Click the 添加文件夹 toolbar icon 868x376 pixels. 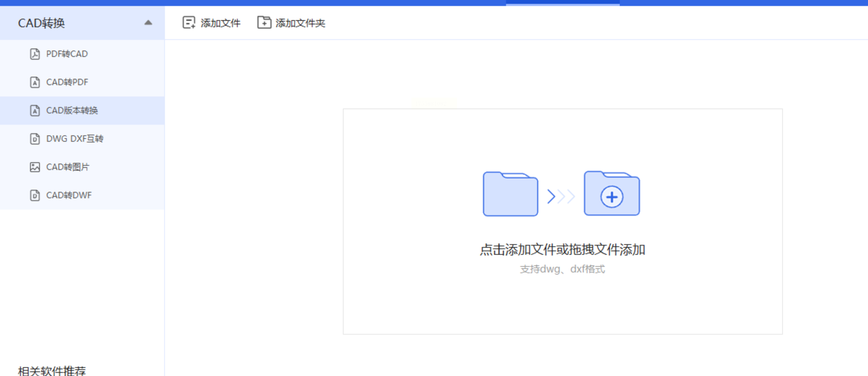click(264, 22)
